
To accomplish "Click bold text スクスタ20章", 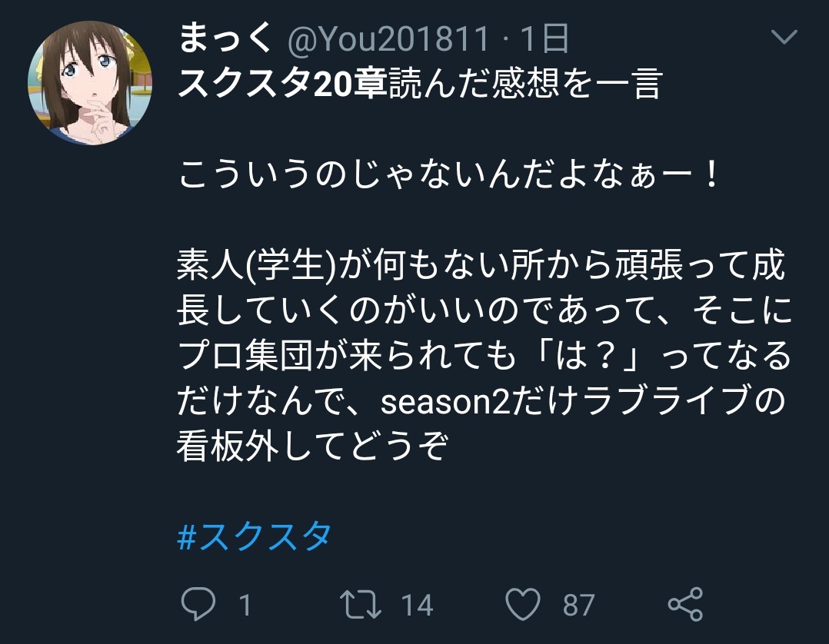I will (x=282, y=84).
